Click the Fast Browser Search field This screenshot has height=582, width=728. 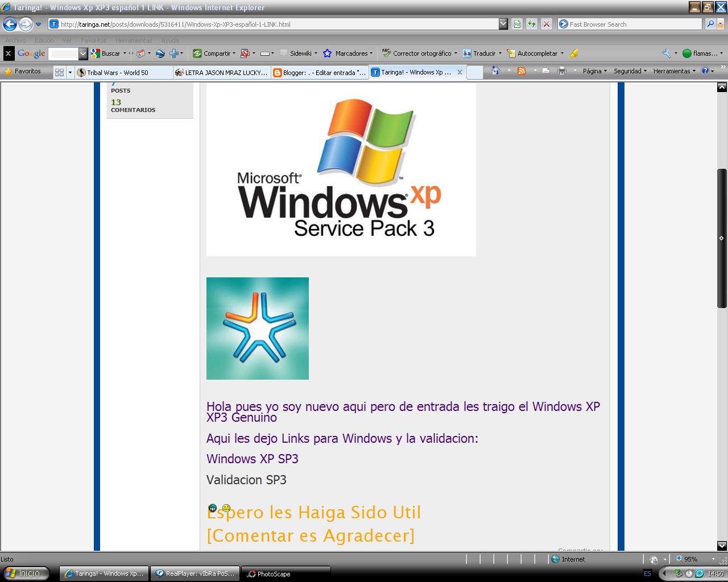pyautogui.click(x=630, y=24)
